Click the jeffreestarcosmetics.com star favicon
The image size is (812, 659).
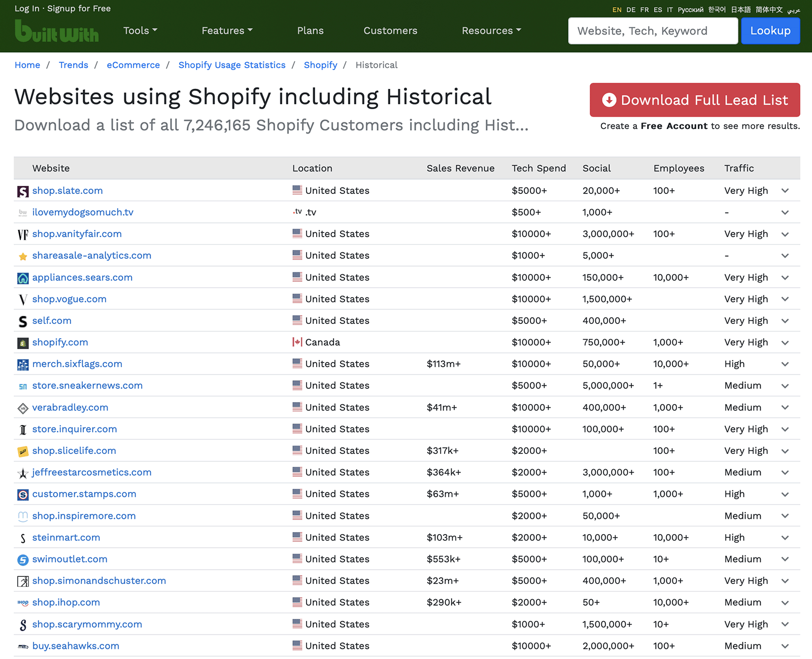coord(23,473)
